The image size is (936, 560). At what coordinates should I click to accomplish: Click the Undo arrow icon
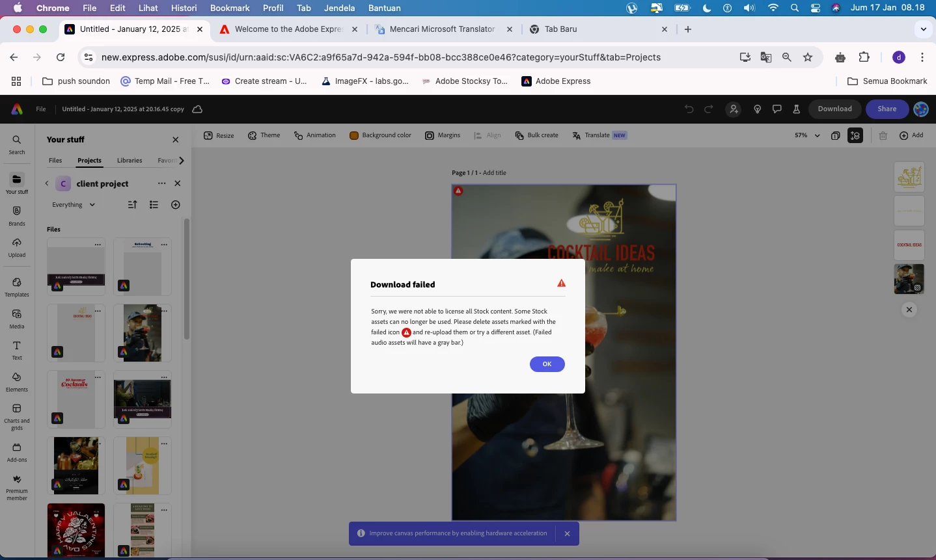(689, 109)
